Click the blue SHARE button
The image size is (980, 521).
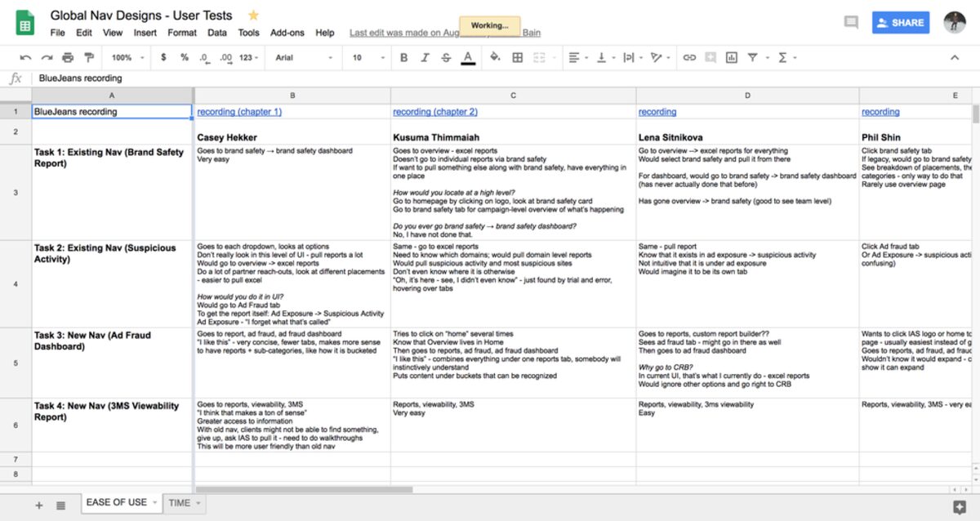click(x=901, y=23)
